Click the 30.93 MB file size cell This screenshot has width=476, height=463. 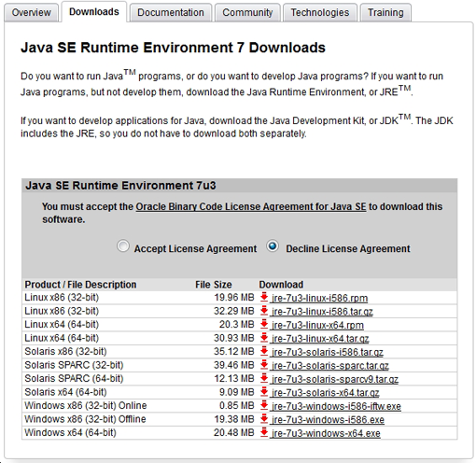(234, 338)
